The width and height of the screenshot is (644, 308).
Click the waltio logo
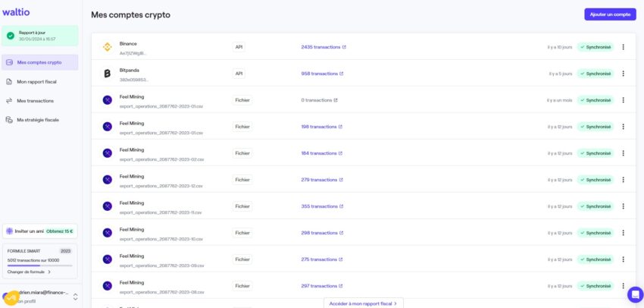[15, 11]
